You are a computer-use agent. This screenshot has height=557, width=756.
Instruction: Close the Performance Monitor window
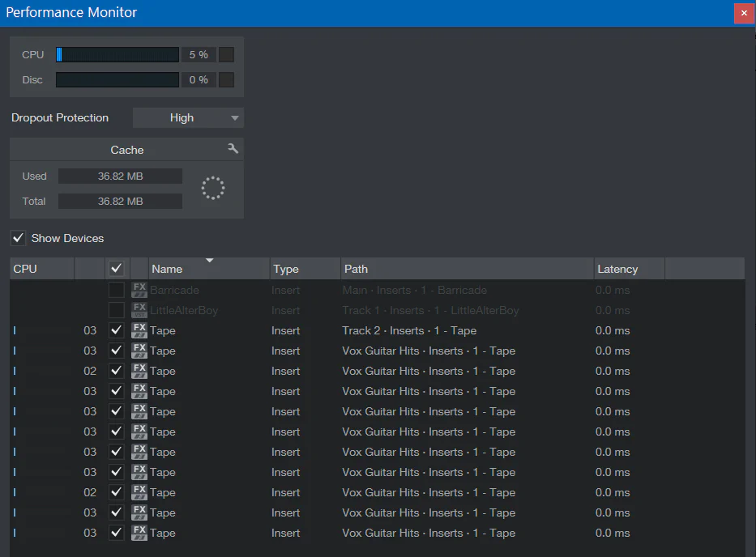click(744, 13)
